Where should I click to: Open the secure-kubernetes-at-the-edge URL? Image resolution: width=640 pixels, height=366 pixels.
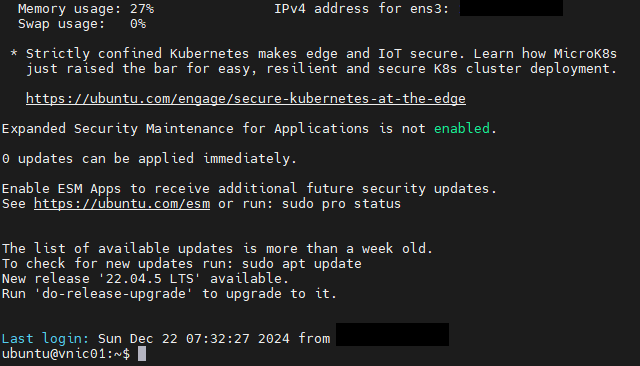[246, 99]
